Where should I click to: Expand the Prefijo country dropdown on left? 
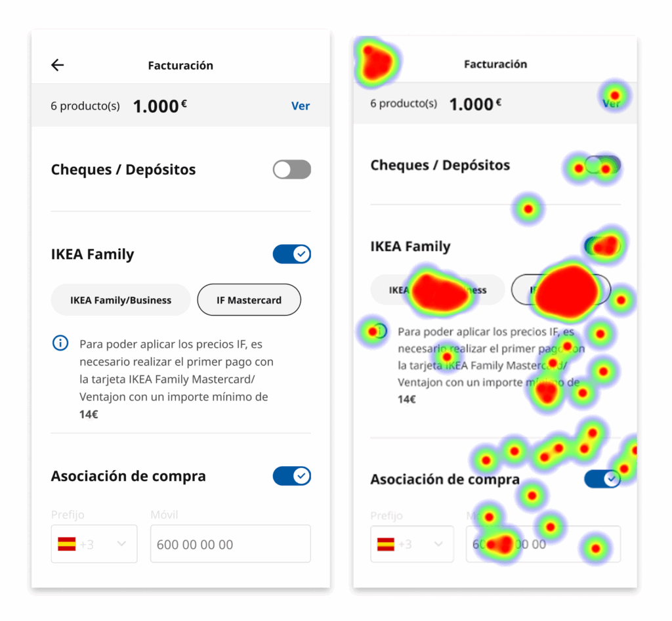tap(121, 544)
